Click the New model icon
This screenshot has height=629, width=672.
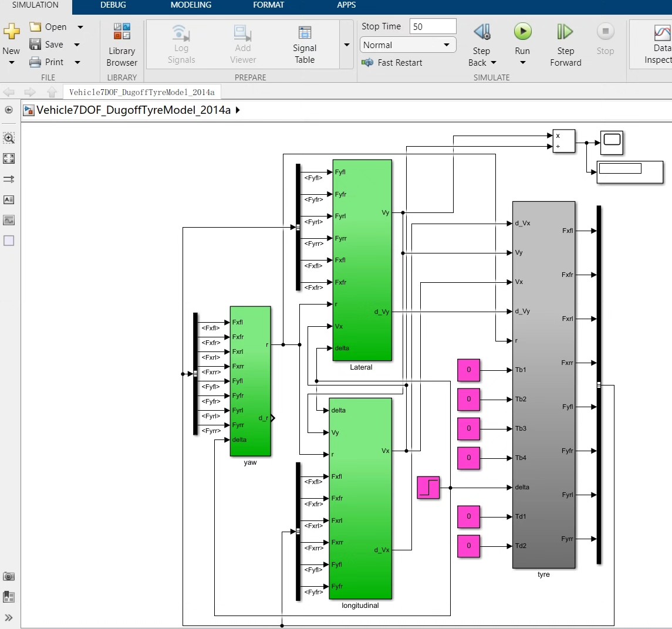[x=12, y=31]
